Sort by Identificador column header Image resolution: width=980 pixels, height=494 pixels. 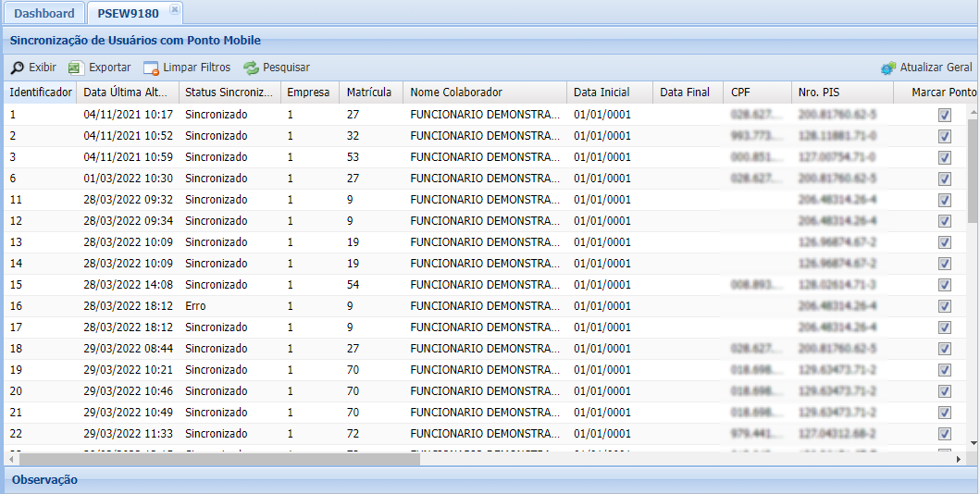[x=40, y=93]
